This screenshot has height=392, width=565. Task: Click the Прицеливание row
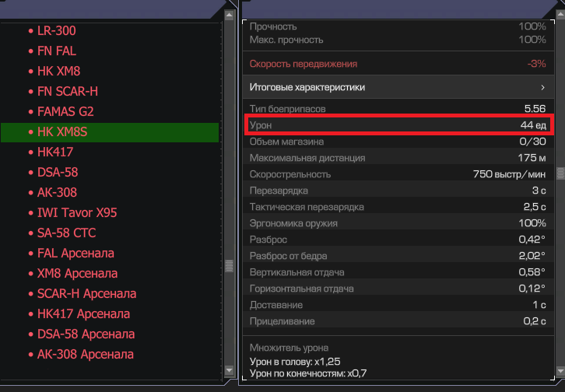[x=398, y=321]
